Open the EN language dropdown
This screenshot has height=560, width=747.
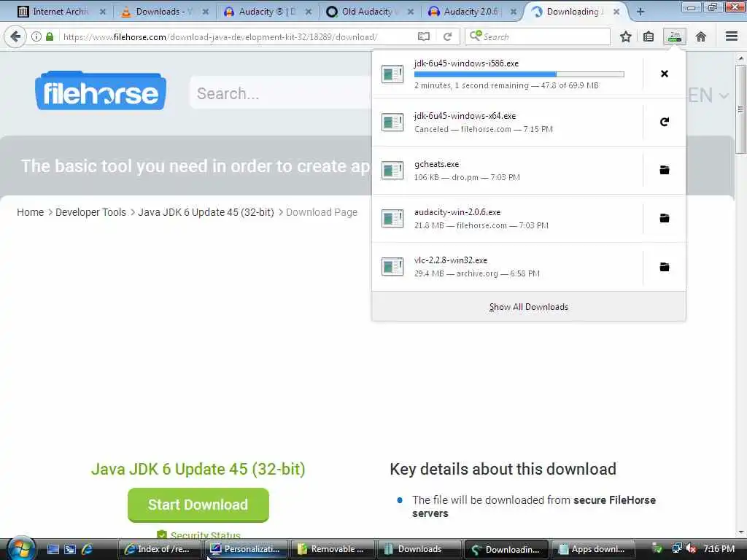click(708, 96)
